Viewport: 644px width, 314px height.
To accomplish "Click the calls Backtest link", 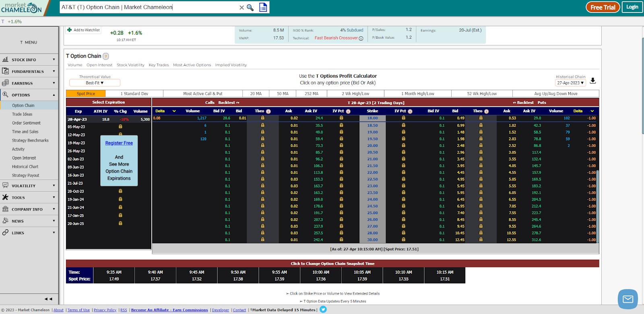I will click(x=228, y=103).
